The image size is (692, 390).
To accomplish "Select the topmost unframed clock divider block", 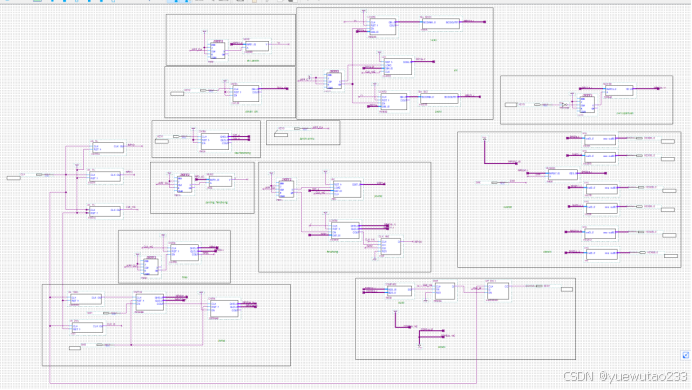I will 108,148.
